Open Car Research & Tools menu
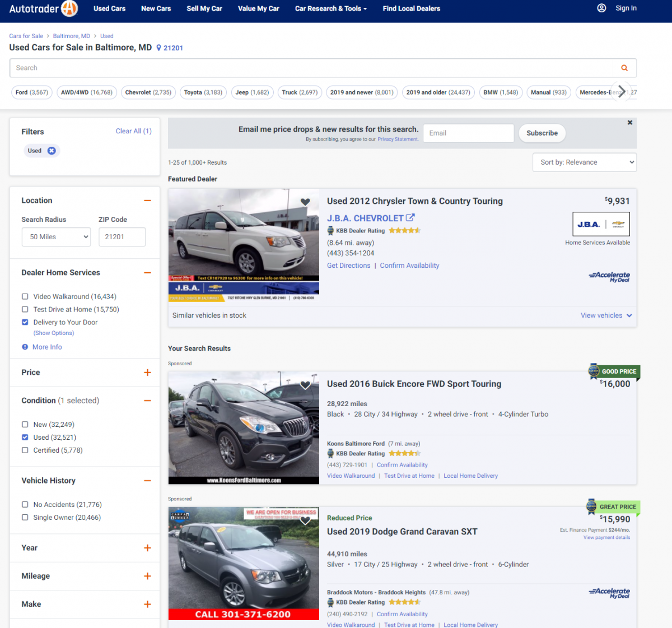672x628 pixels. pyautogui.click(x=331, y=8)
